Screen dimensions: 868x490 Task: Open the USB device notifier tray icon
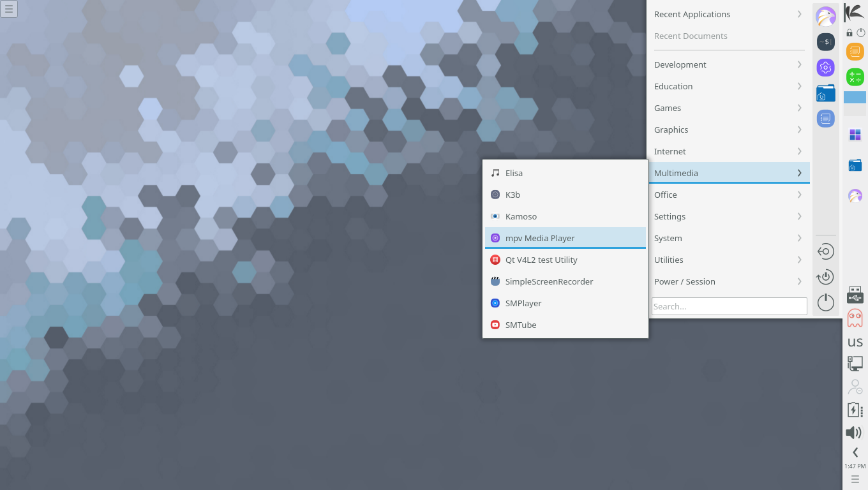pos(855,295)
